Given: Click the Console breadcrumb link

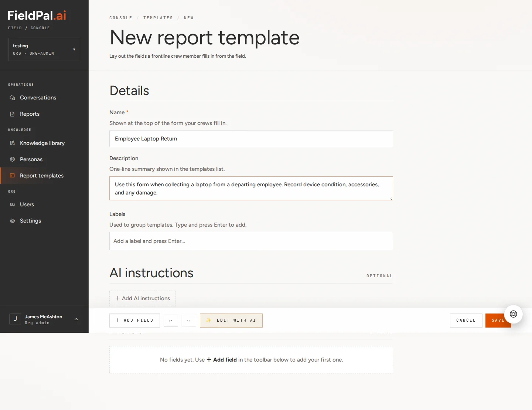Looking at the screenshot, I should click(x=121, y=18).
